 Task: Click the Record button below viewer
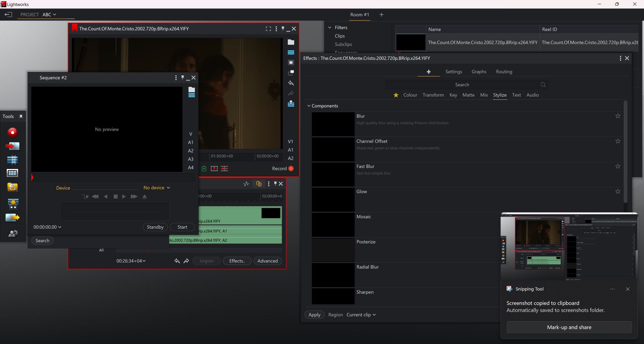[283, 169]
